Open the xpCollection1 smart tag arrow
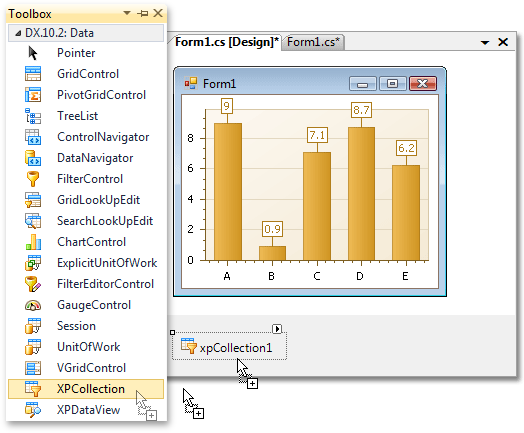524x433 pixels. click(277, 329)
